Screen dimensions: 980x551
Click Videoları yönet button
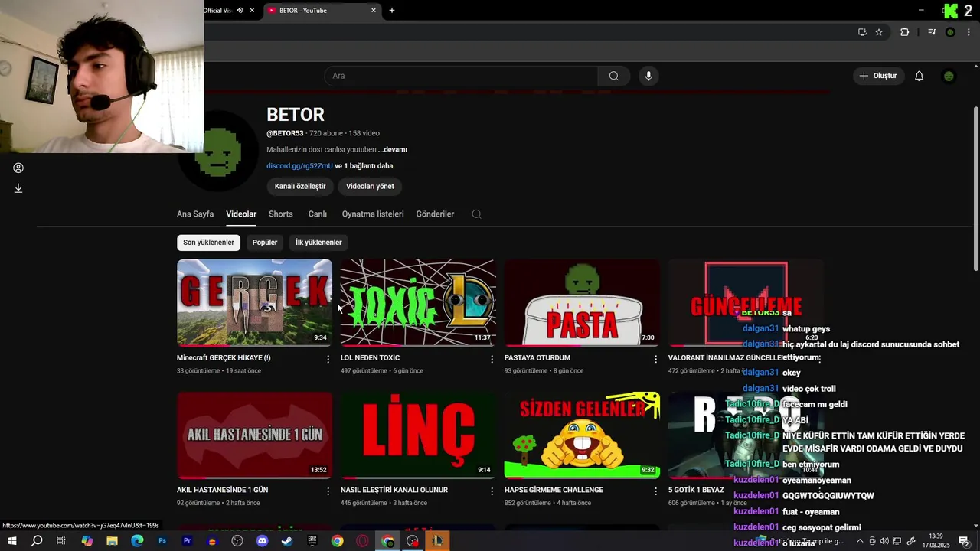(x=370, y=186)
